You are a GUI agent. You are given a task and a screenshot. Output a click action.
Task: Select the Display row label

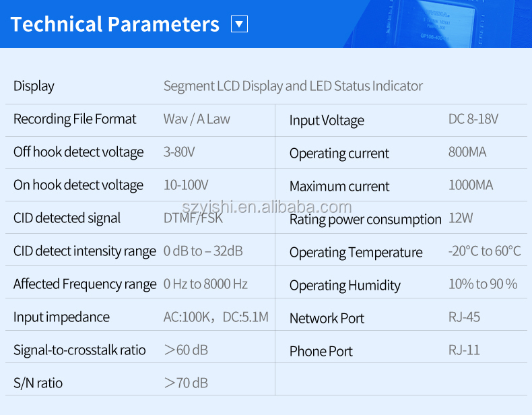coord(34,86)
